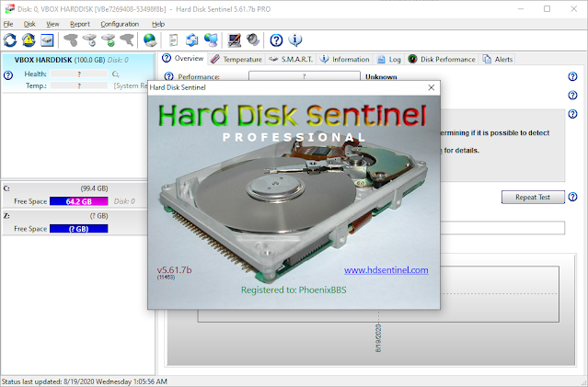Click the Z: free space (? GB) bar
The height and width of the screenshot is (387, 588).
[79, 229]
